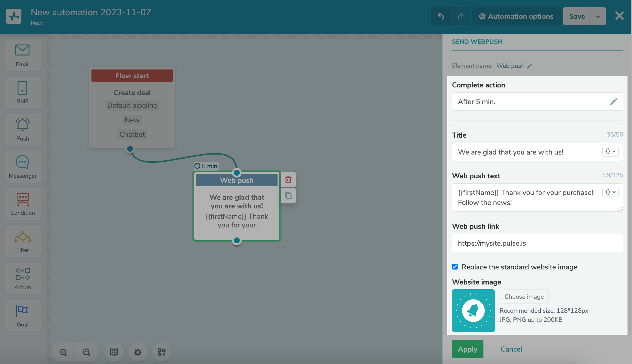
Task: Open variables dropdown in Web push text
Action: (610, 192)
